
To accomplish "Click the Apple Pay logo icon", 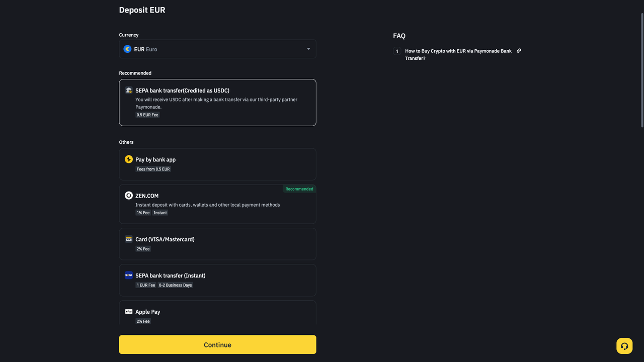I will point(129,311).
